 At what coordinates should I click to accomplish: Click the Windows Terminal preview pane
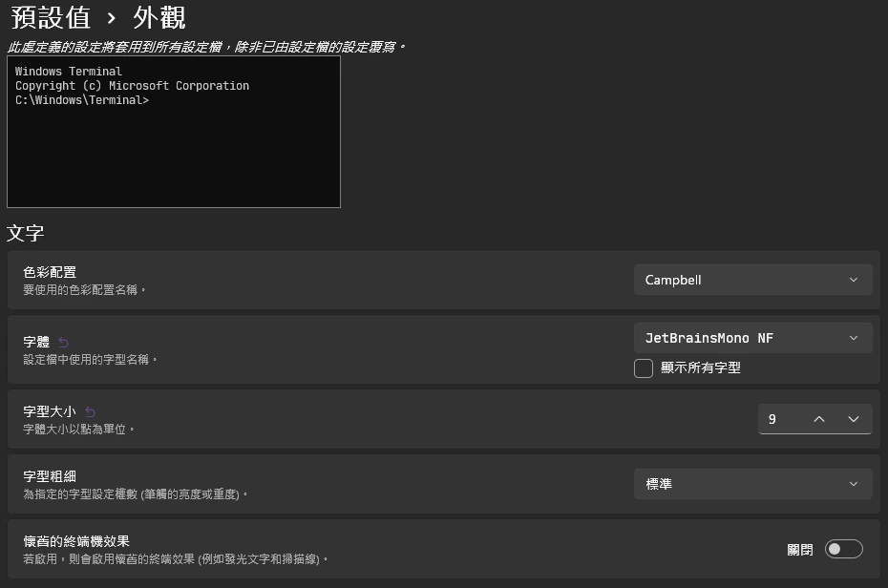click(x=173, y=132)
